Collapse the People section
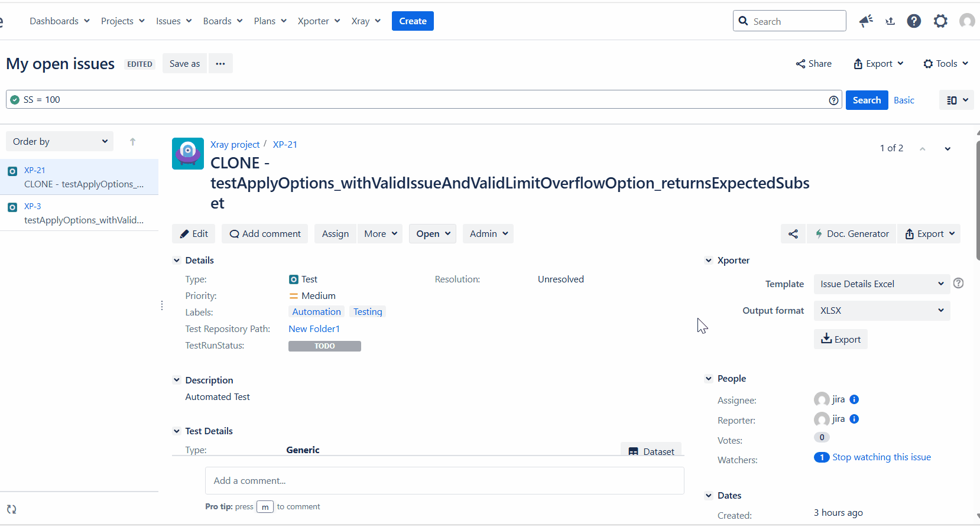The height and width of the screenshot is (527, 980). click(x=709, y=379)
